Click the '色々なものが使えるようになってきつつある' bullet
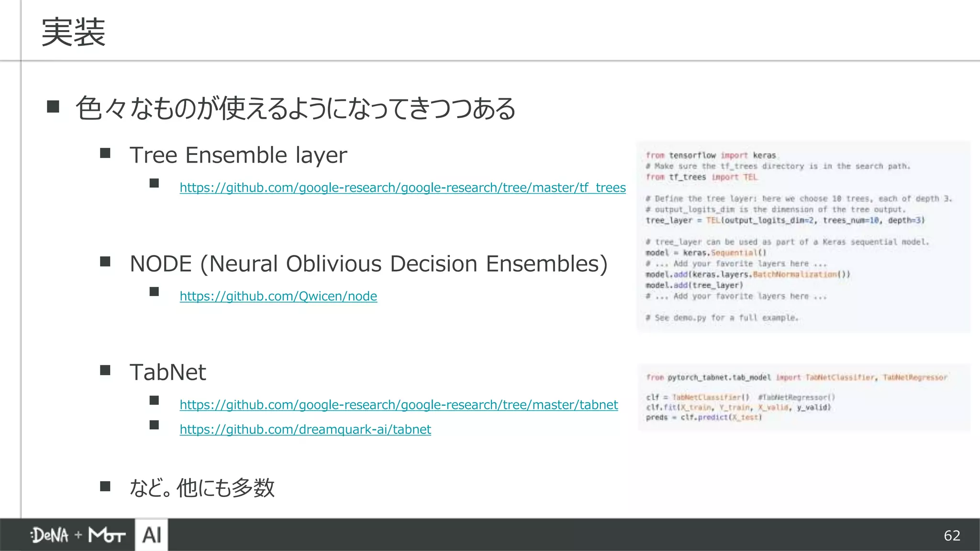 [295, 108]
